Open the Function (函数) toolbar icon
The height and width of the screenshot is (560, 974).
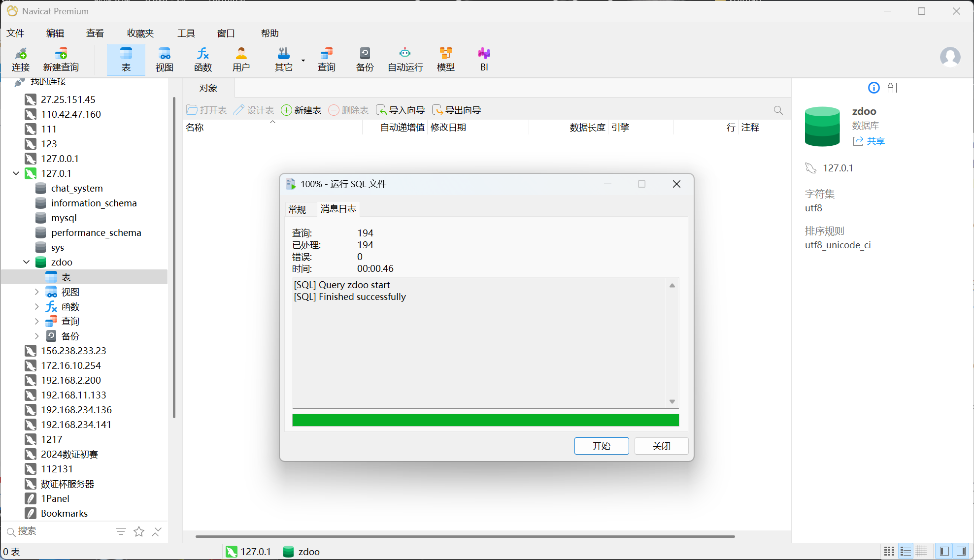point(202,59)
